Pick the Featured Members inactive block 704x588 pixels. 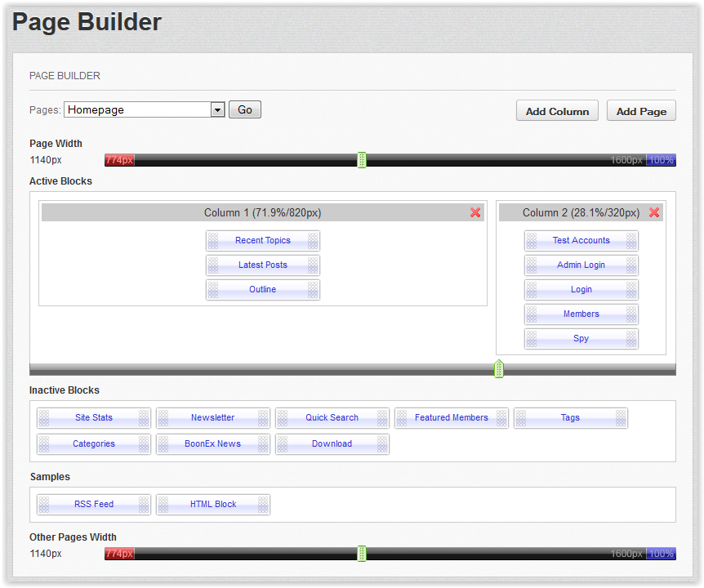pos(452,418)
